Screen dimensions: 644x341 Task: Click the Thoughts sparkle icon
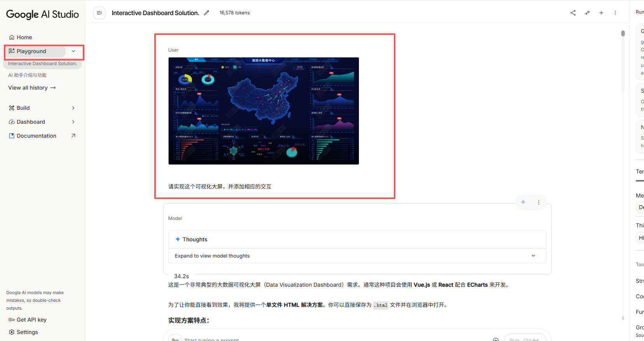(x=178, y=239)
